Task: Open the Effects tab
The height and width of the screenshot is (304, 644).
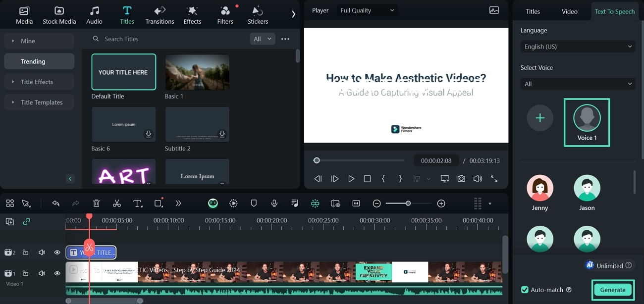Action: click(x=192, y=15)
